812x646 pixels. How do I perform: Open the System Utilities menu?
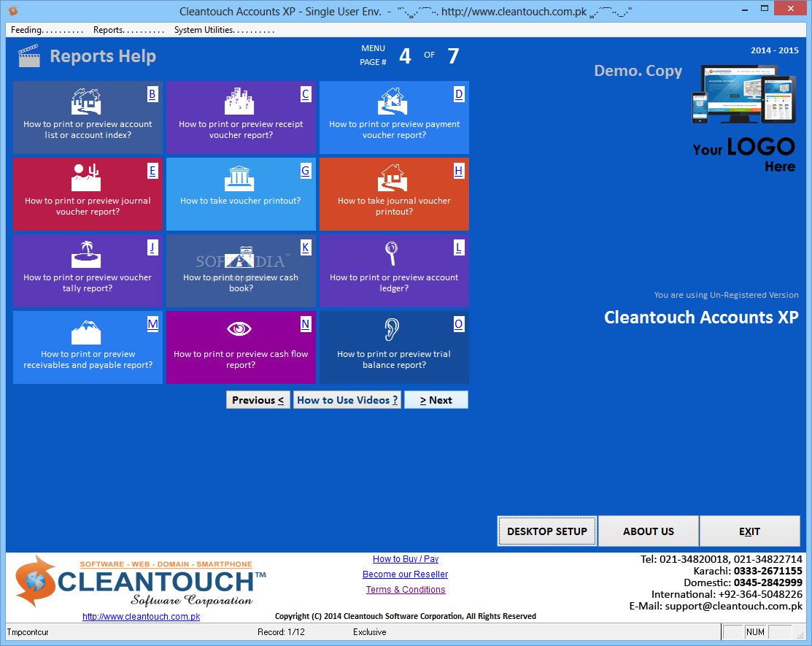224,30
